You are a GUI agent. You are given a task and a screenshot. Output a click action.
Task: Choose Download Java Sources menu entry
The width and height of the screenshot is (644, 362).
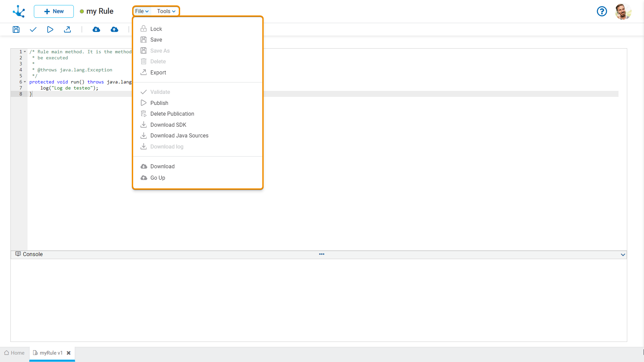click(x=179, y=135)
